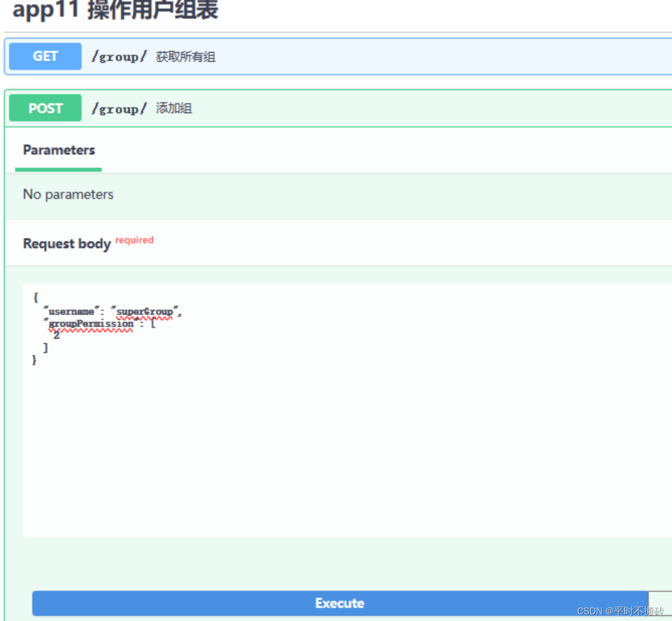
Task: Select the Parameters tab
Action: (x=58, y=150)
